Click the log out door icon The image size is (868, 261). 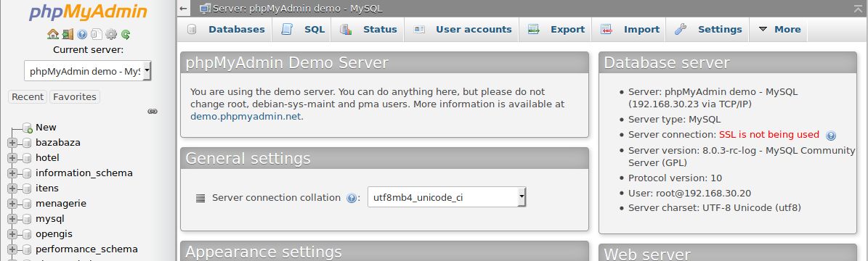[68, 34]
